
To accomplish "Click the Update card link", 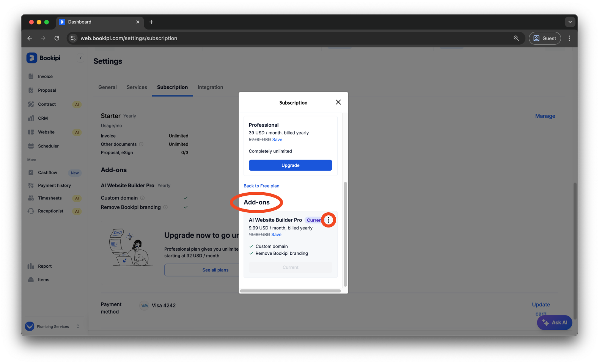I will point(541,309).
